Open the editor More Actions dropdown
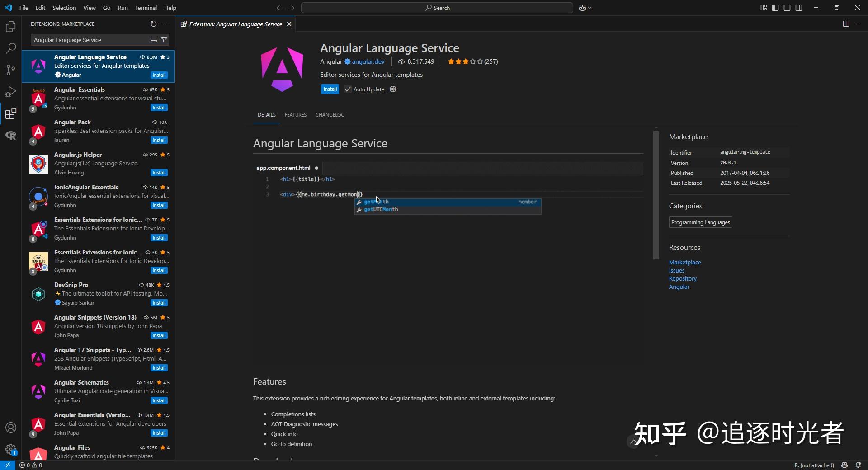The image size is (868, 470). pyautogui.click(x=858, y=24)
